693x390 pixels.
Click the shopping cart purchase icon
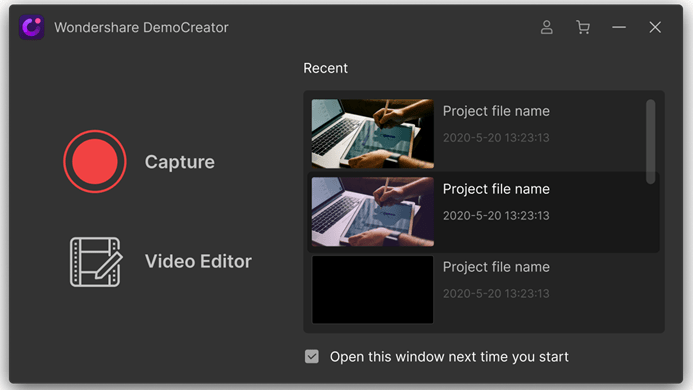coord(583,27)
